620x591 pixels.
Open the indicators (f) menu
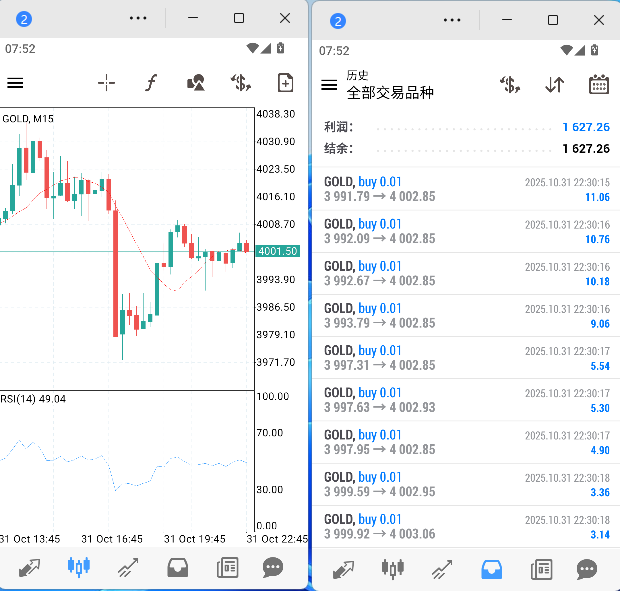pyautogui.click(x=151, y=83)
